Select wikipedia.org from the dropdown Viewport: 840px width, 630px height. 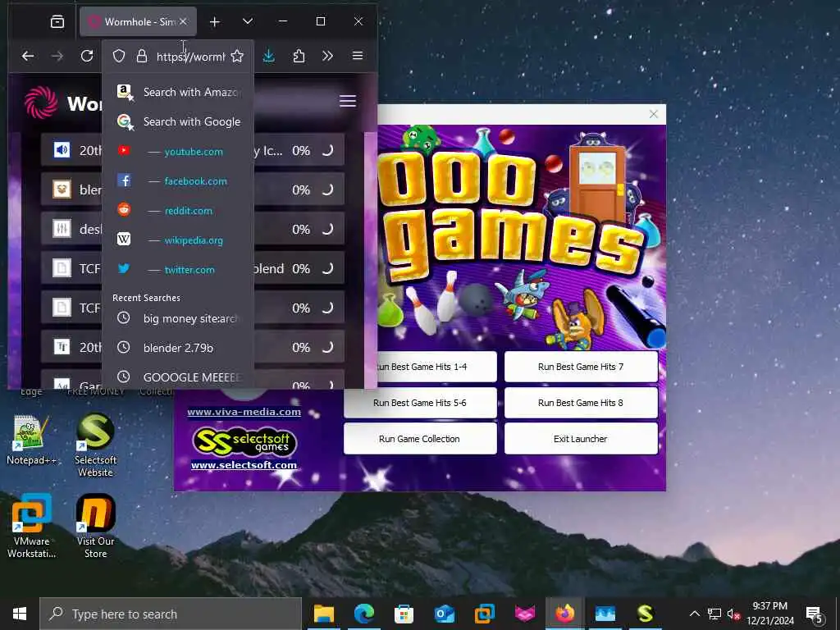pos(178,240)
